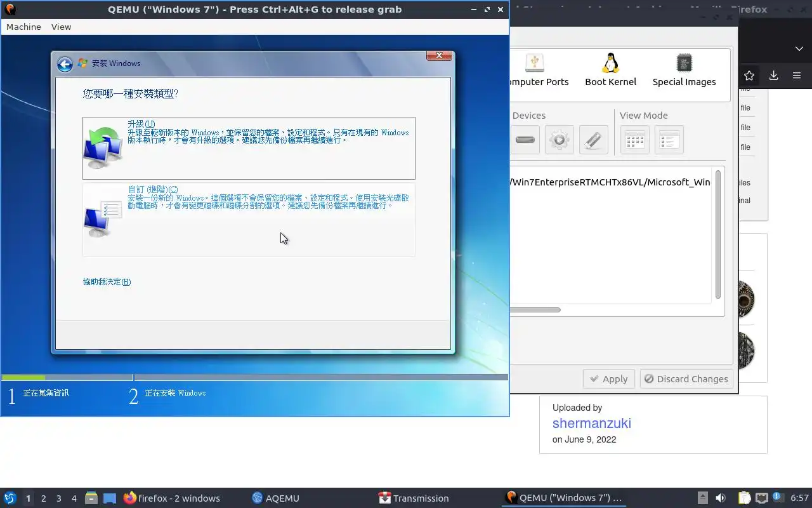Image resolution: width=812 pixels, height=508 pixels.
Task: Click the AQEMU device list vertical scrollbar
Action: coord(718,235)
